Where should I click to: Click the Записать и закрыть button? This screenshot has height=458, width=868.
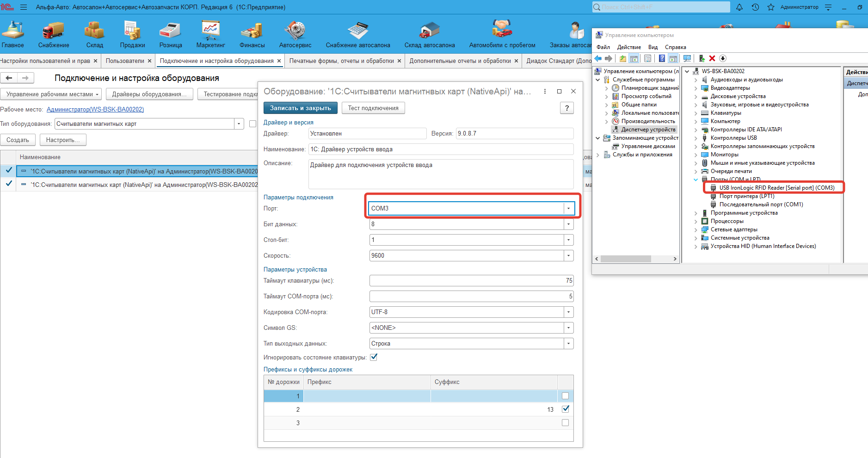point(301,108)
